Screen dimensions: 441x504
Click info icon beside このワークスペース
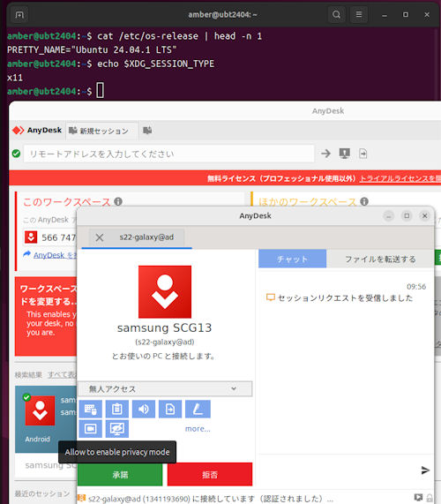pos(118,201)
